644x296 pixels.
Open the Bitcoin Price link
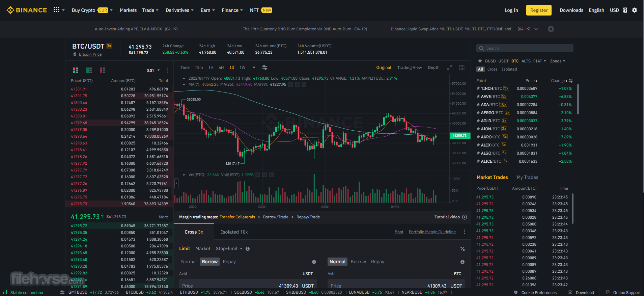click(x=90, y=54)
